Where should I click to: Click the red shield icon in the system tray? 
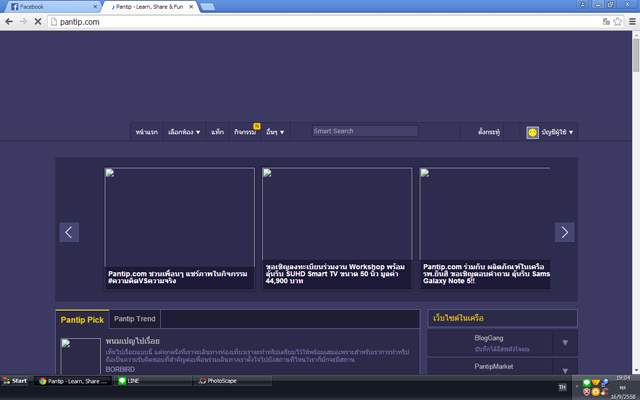[587, 392]
